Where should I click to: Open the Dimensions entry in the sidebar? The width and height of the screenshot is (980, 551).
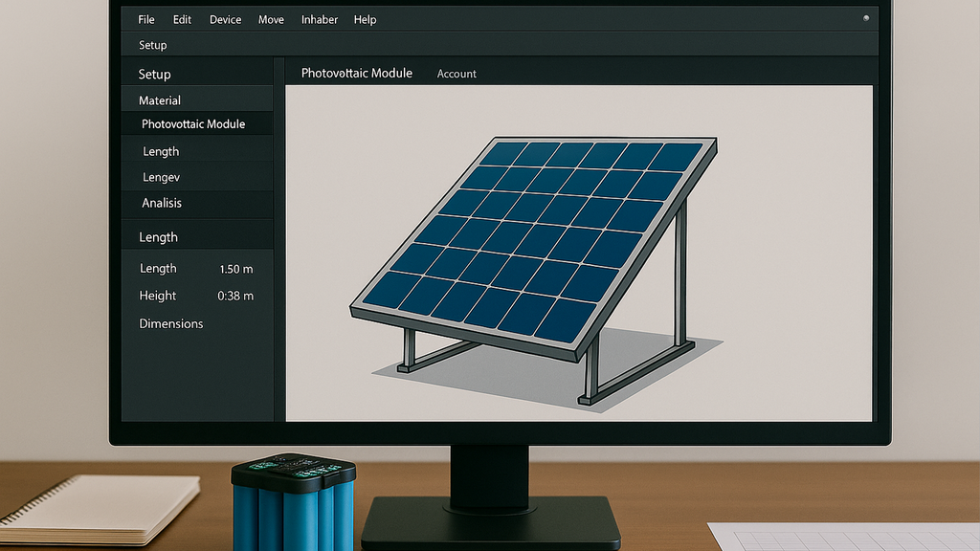click(171, 323)
